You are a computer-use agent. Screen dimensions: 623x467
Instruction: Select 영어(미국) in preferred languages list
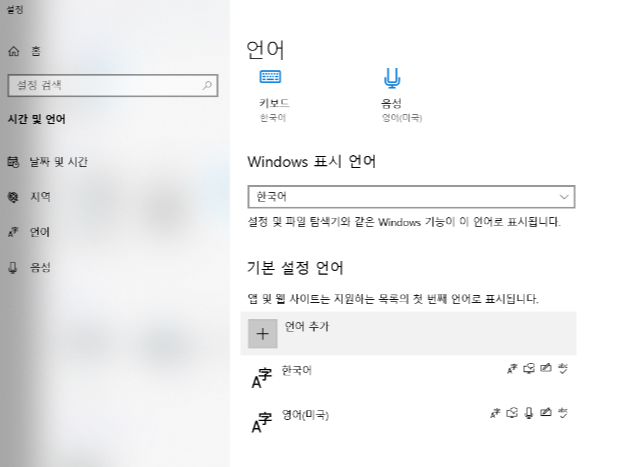[x=408, y=421]
